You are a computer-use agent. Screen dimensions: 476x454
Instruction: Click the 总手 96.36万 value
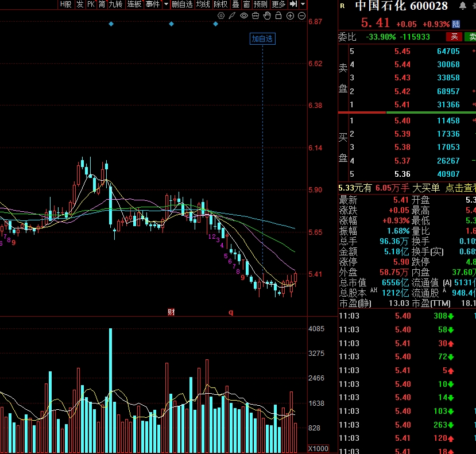[x=394, y=241]
